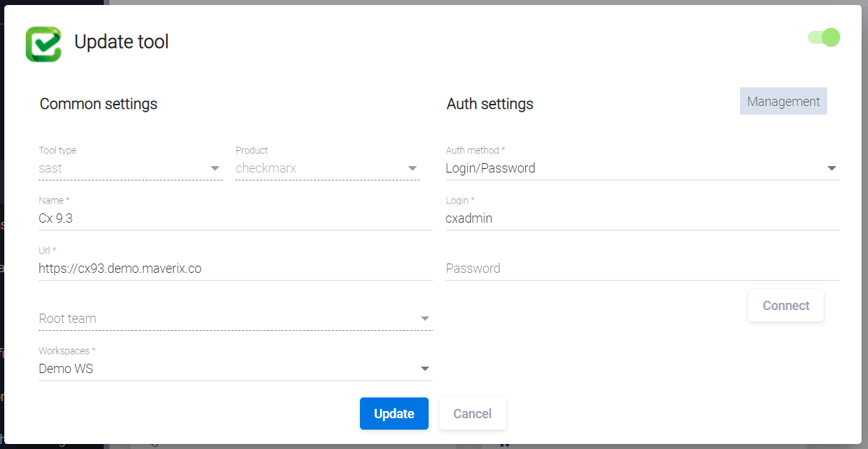Screen dimensions: 868x449
Task: Click the Auth method dropdown arrow
Action: (x=832, y=168)
